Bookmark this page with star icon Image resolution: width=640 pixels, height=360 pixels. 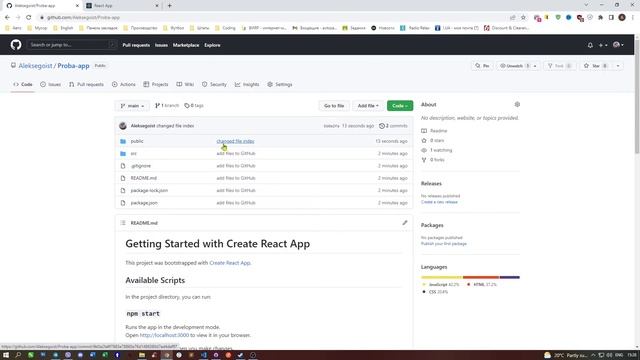(523, 18)
